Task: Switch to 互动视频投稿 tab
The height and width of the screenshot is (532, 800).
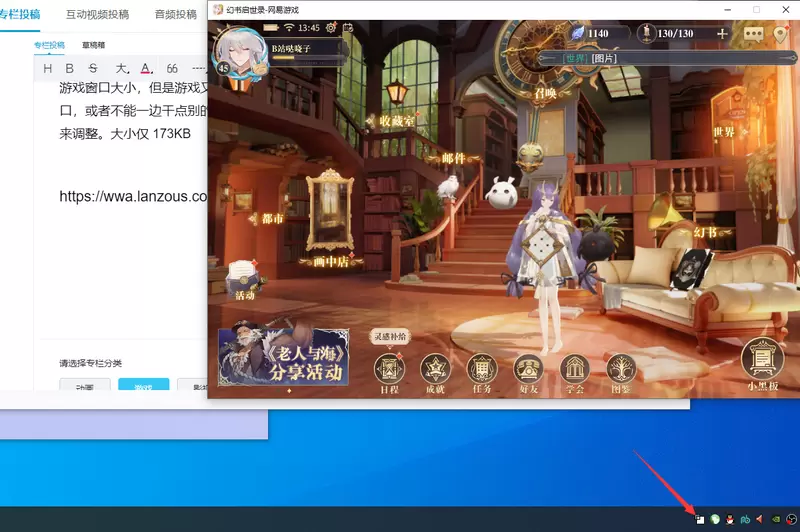Action: coord(97,14)
